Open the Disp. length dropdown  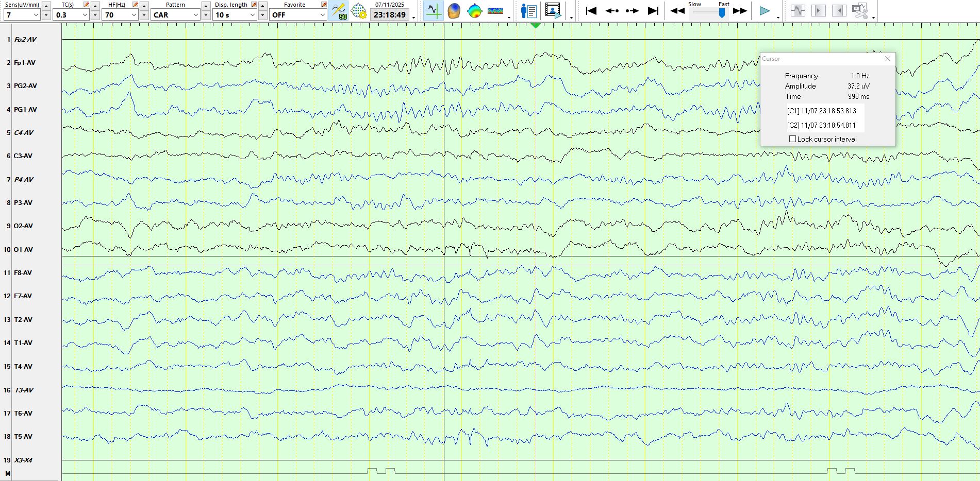(252, 15)
